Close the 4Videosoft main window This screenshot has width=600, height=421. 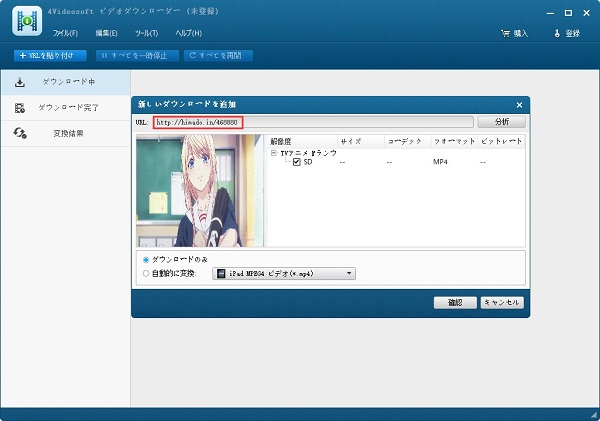click(586, 13)
